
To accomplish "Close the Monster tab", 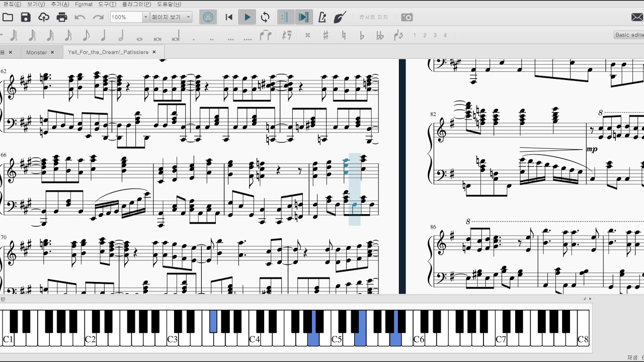I will point(52,52).
